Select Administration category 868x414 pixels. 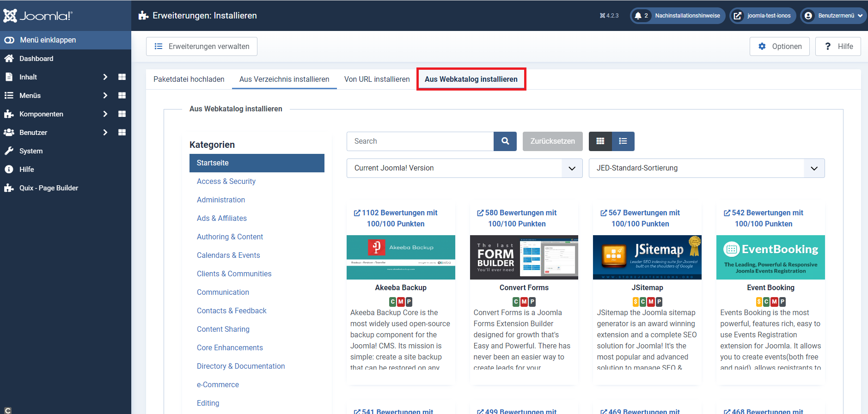[x=221, y=200]
